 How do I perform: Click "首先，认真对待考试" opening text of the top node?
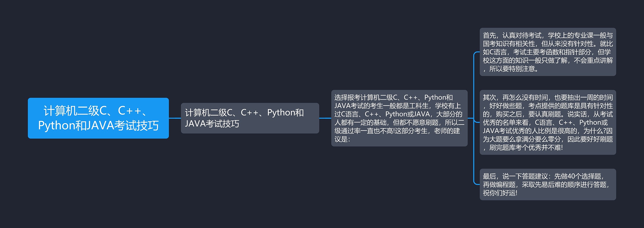pos(512,35)
